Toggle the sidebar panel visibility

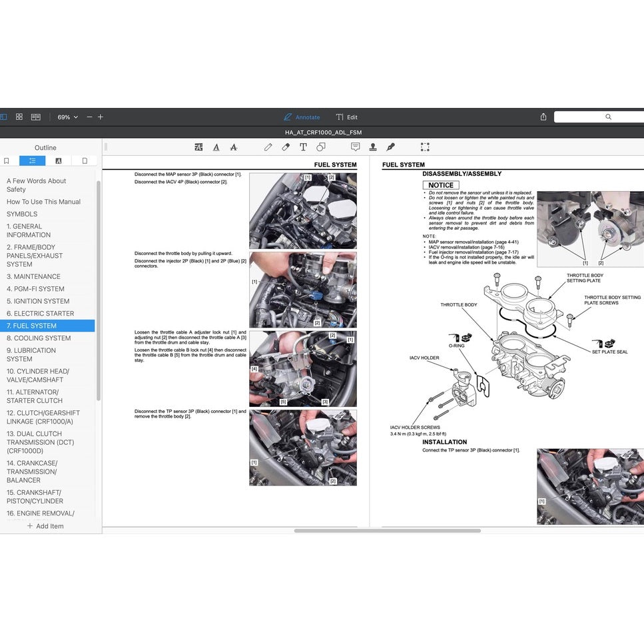[5, 117]
